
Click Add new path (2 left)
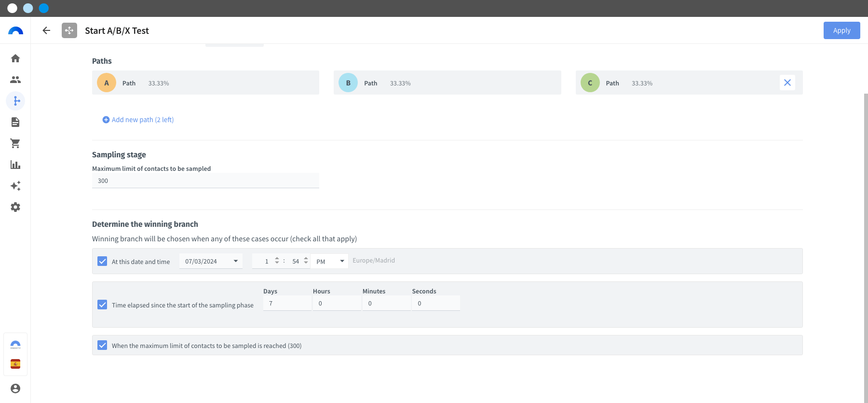[138, 120]
